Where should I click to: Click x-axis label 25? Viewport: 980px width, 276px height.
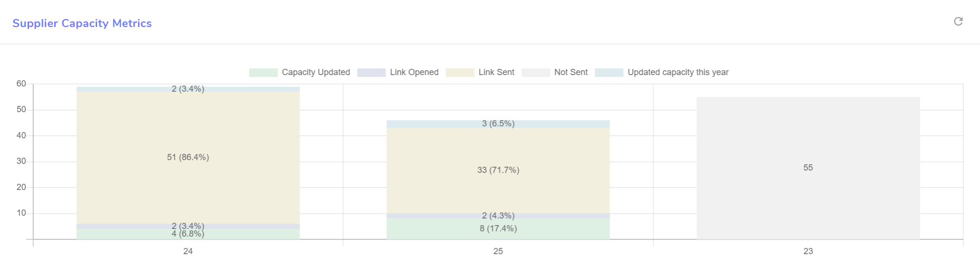(498, 251)
